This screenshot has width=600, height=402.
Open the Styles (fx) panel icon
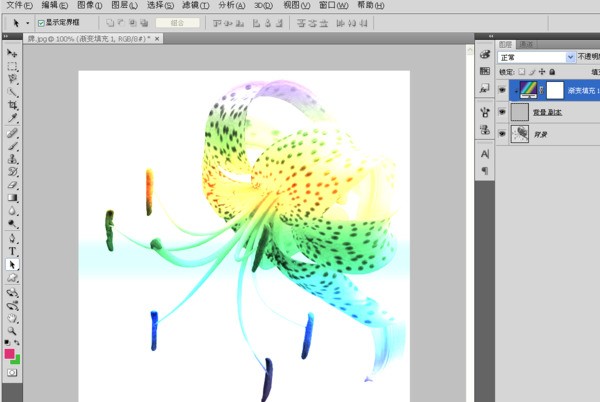(x=485, y=89)
